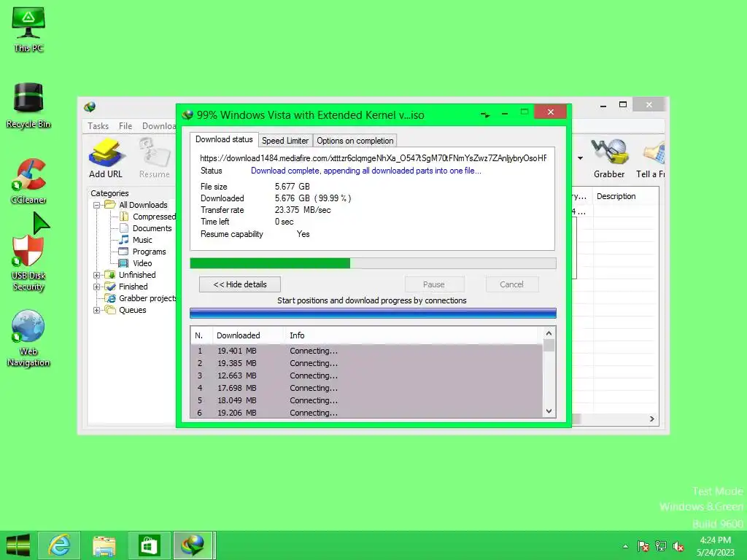Screen dimensions: 747x560
Task: Click the pin-to-tray icon in download dialog title bar
Action: coord(485,114)
